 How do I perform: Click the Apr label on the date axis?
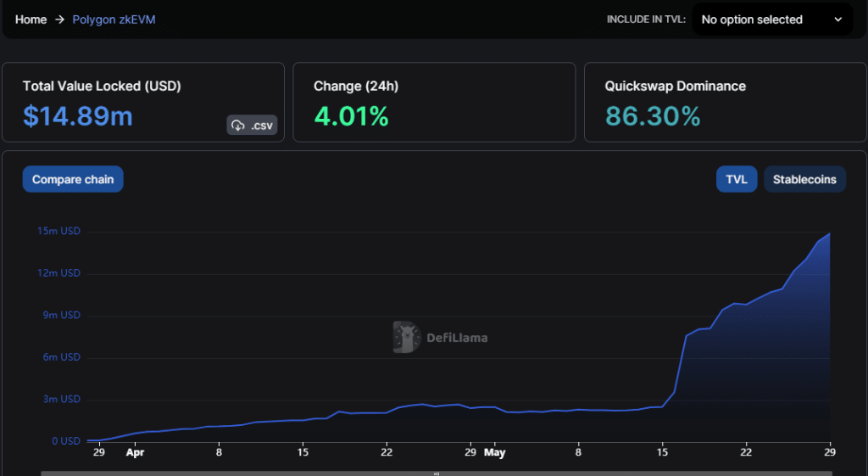coord(135,453)
